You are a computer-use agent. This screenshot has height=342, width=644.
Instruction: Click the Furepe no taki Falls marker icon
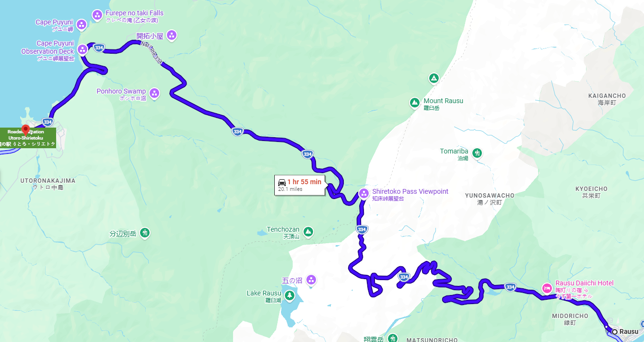(x=97, y=15)
